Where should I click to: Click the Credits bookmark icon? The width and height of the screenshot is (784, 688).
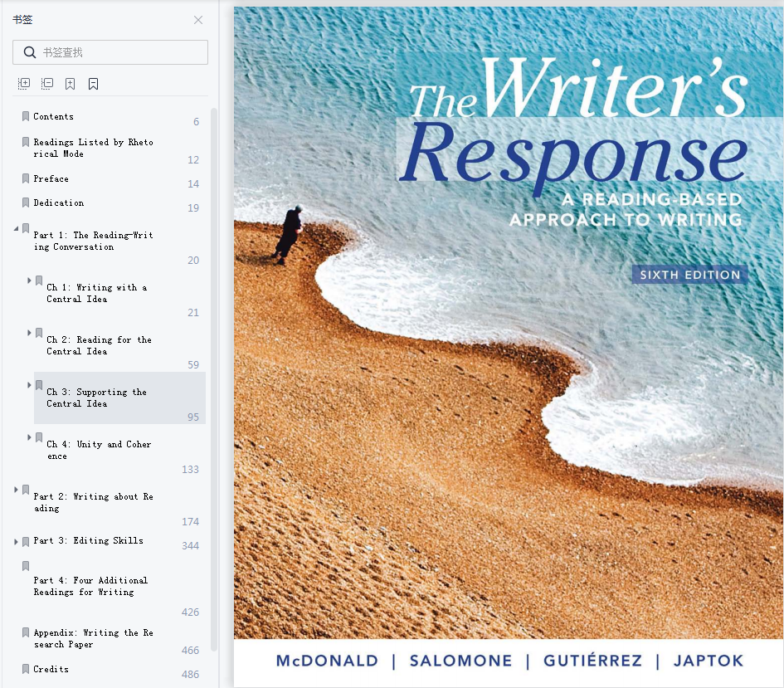tap(26, 669)
